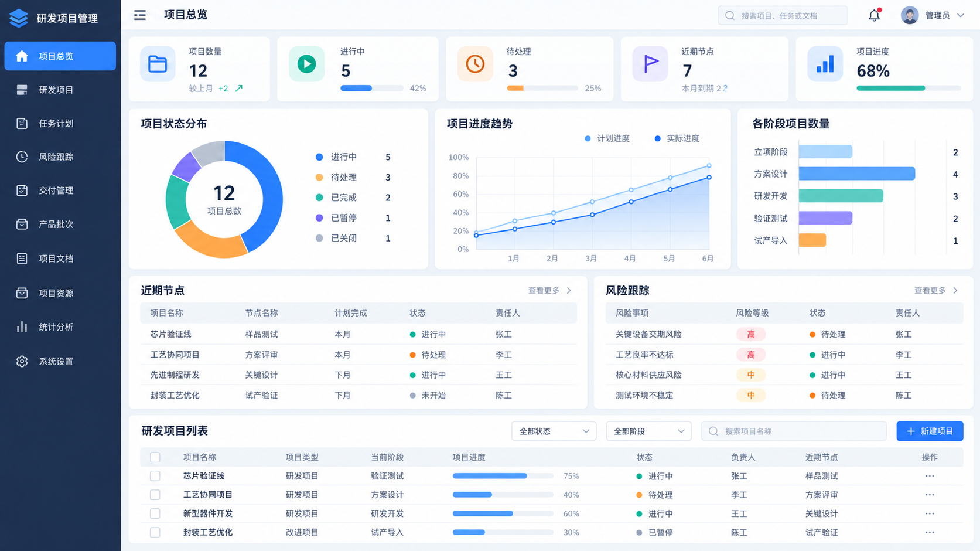Toggle the select-all checkbox in table header
Screen dimensions: 980x551
click(x=155, y=457)
